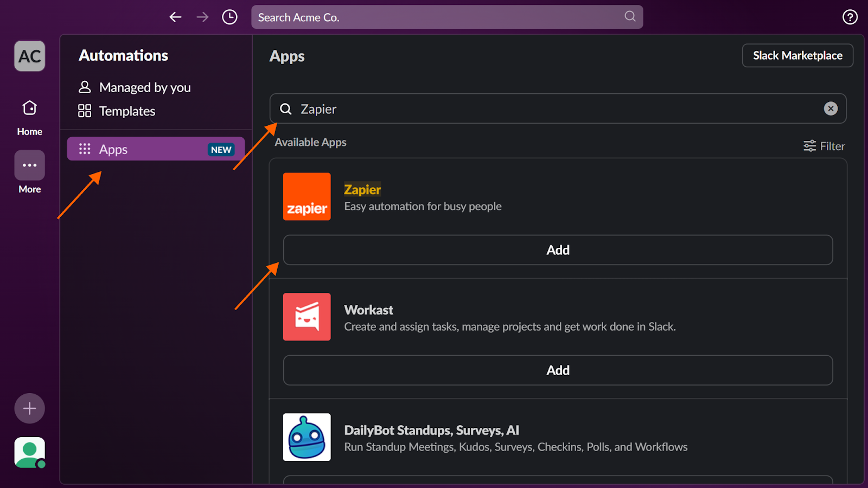Click the plus create button in sidebar

pos(30,408)
